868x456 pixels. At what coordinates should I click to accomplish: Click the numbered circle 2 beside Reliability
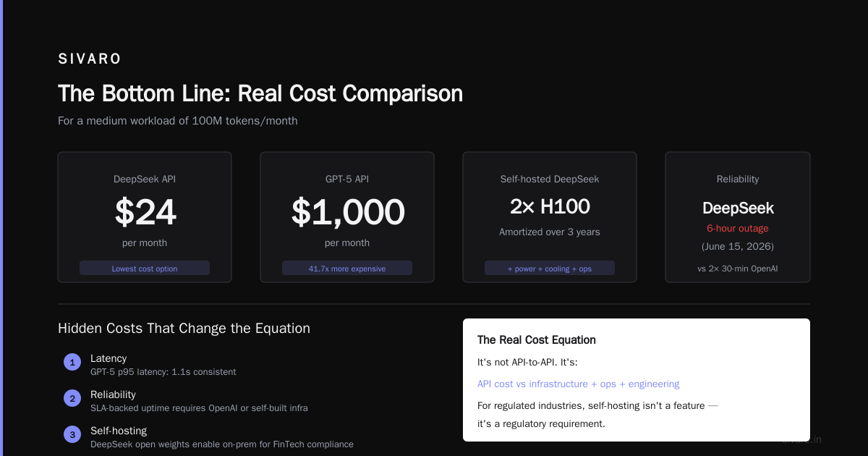pos(72,398)
